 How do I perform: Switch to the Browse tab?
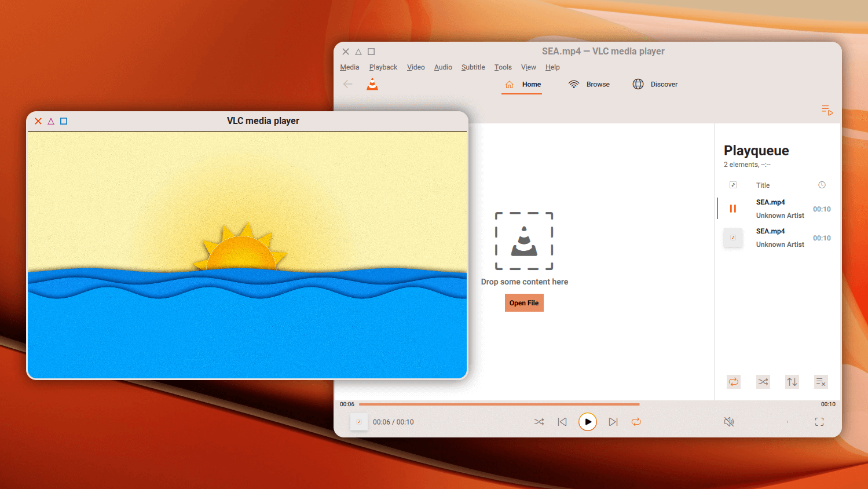click(x=589, y=85)
